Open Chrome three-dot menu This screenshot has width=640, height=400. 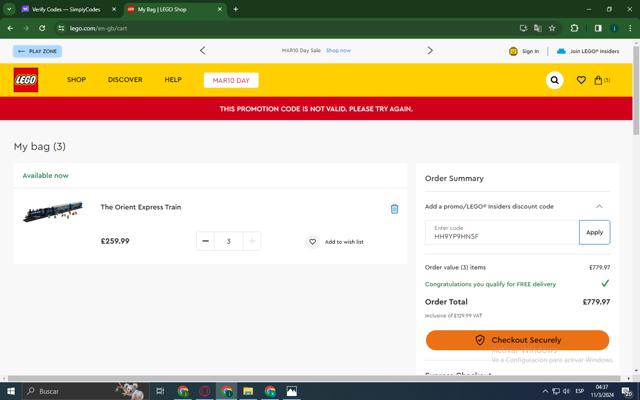630,28
